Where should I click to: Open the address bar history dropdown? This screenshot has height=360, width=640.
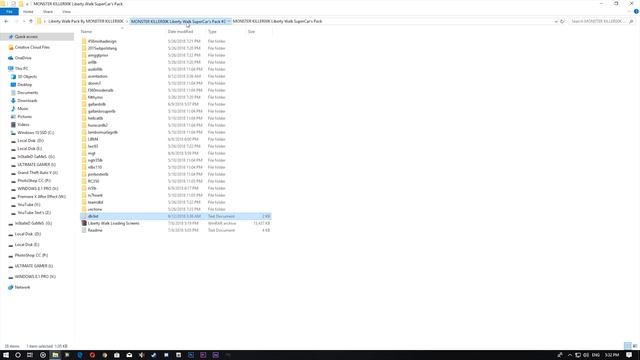(556, 21)
